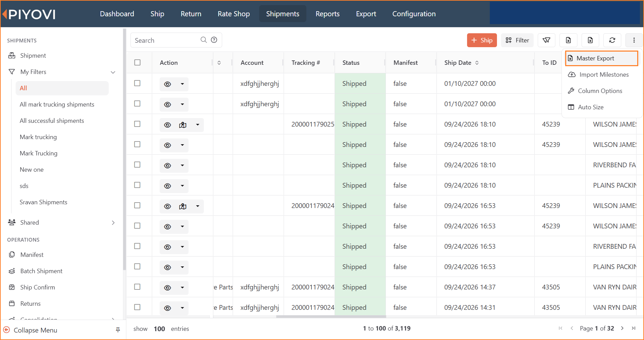This screenshot has width=644, height=340.
Task: Select checkbox of tracking 200001179025 row
Action: [x=137, y=124]
